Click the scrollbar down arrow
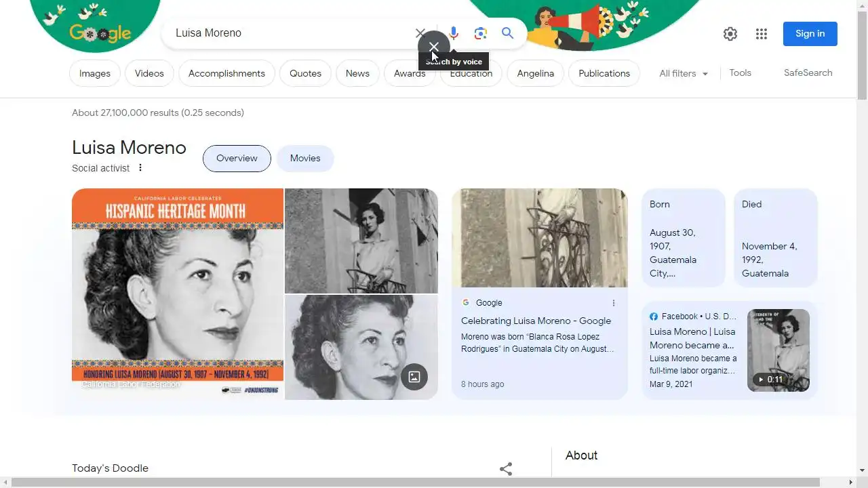The image size is (868, 488). click(862, 470)
